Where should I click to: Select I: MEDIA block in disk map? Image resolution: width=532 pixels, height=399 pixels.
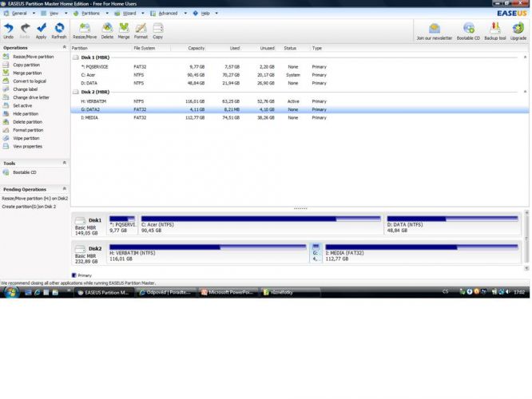coord(422,253)
